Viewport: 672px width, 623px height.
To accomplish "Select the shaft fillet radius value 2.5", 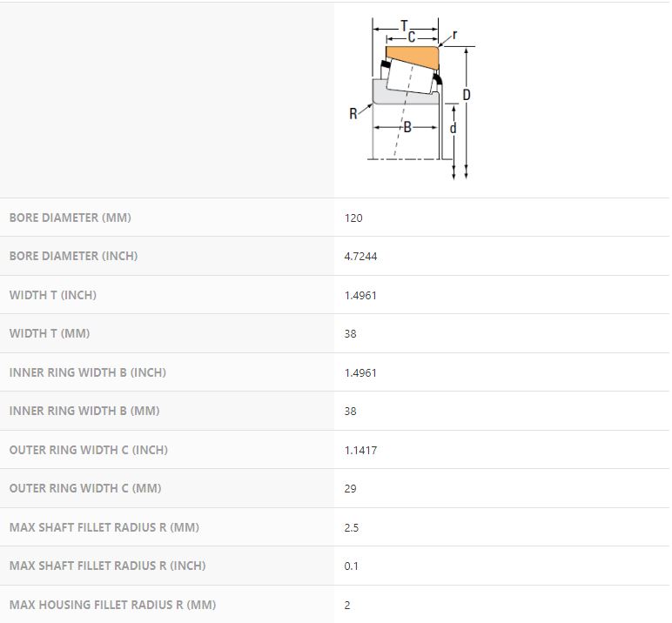I will (352, 527).
